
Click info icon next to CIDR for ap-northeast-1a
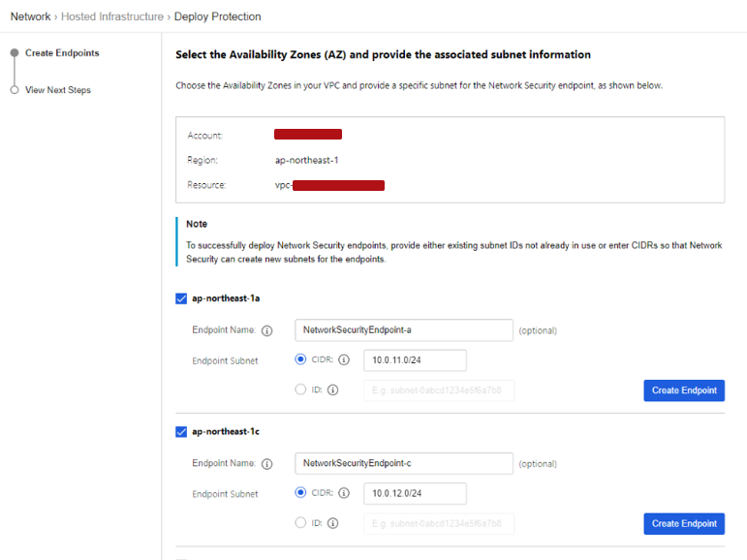[x=344, y=360]
